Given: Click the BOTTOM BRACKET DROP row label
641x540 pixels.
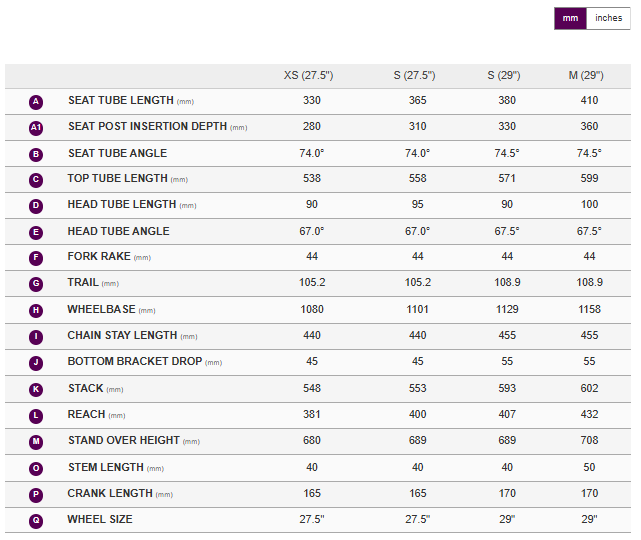Looking at the screenshot, I should point(134,362).
